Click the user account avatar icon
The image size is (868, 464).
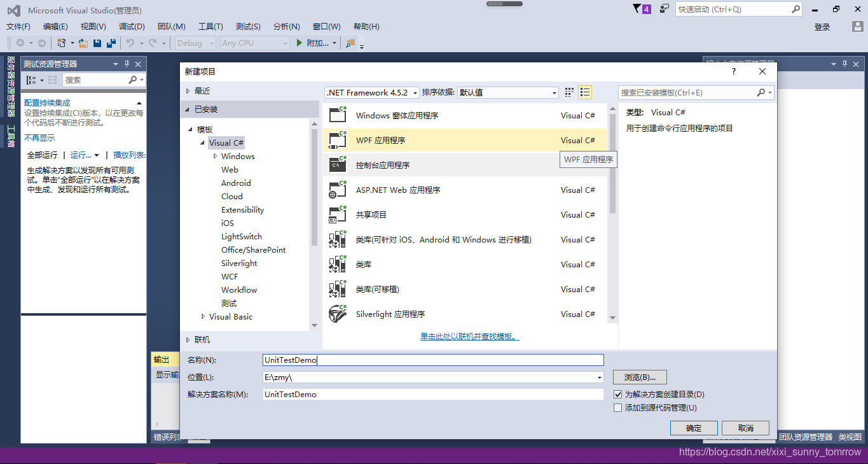(858, 26)
